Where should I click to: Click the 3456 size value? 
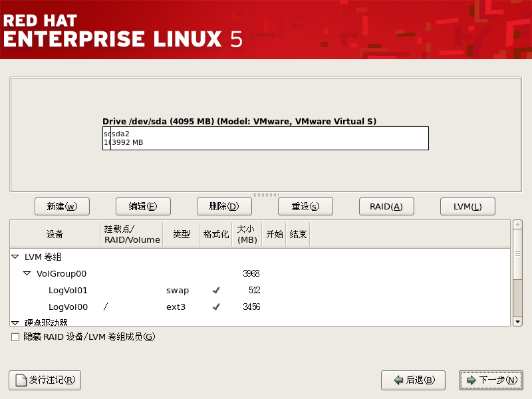click(252, 307)
